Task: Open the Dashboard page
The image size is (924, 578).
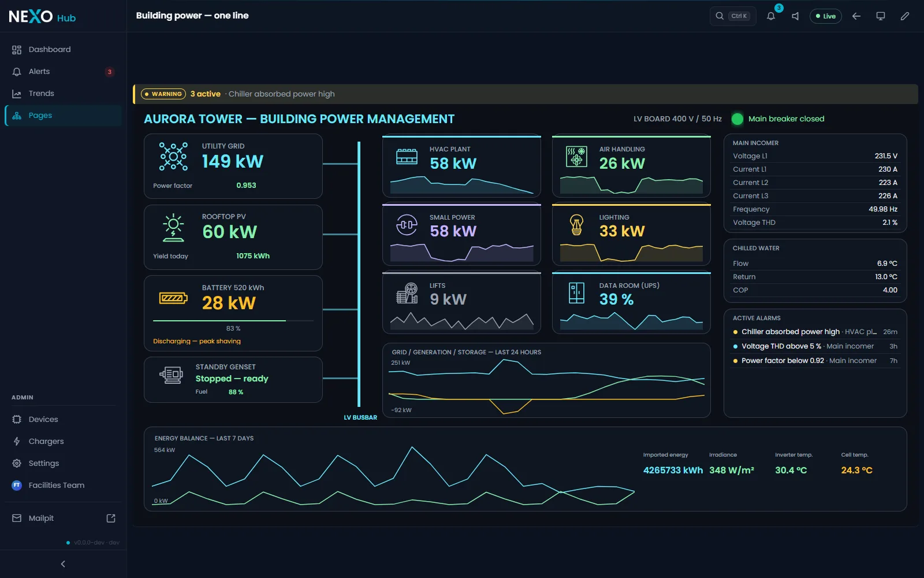Action: click(64, 50)
